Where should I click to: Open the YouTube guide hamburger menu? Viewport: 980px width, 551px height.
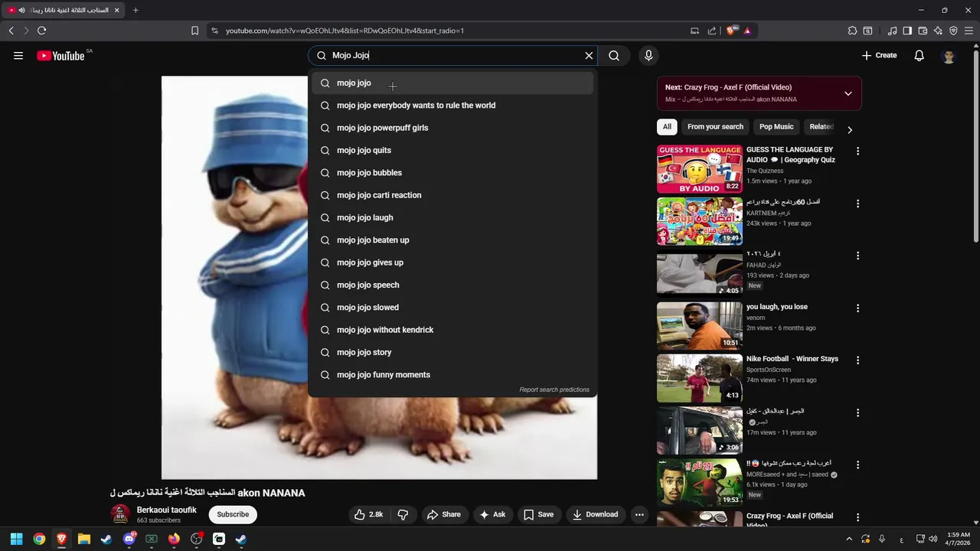tap(18, 55)
